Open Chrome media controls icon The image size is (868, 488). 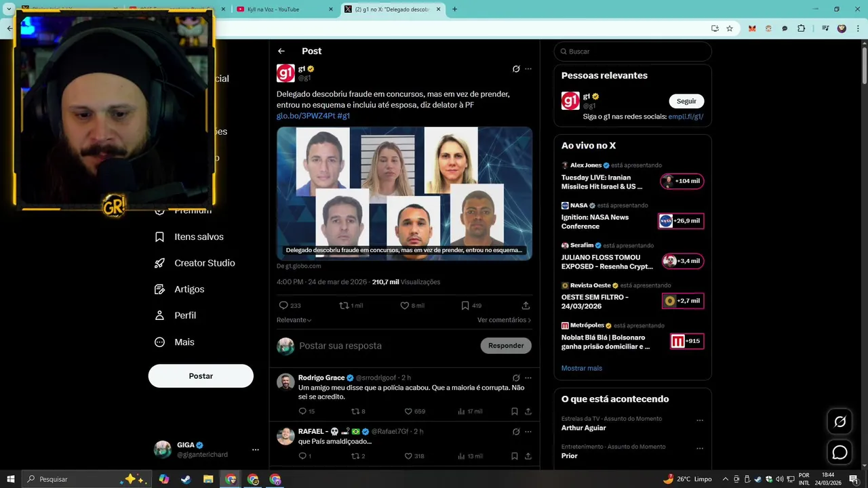825,28
